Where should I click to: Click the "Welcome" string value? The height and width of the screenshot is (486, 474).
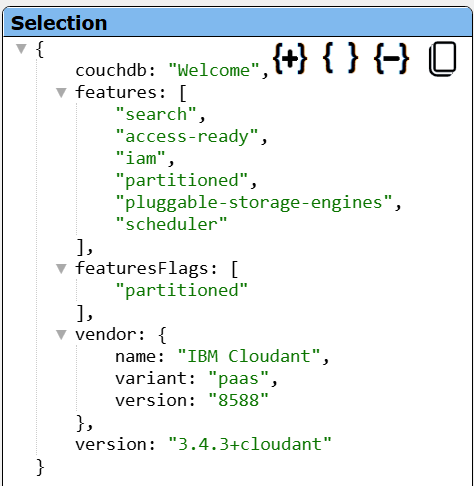pos(214,71)
